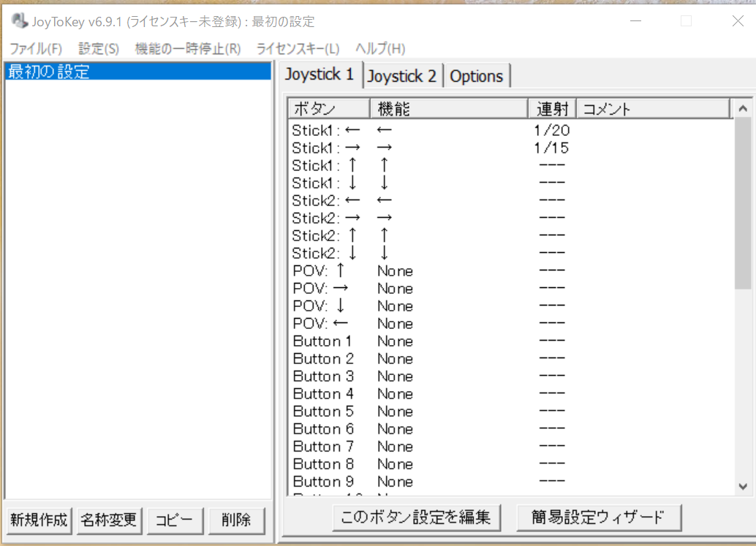756x546 pixels.
Task: Select the POV: → row
Action: 511,288
